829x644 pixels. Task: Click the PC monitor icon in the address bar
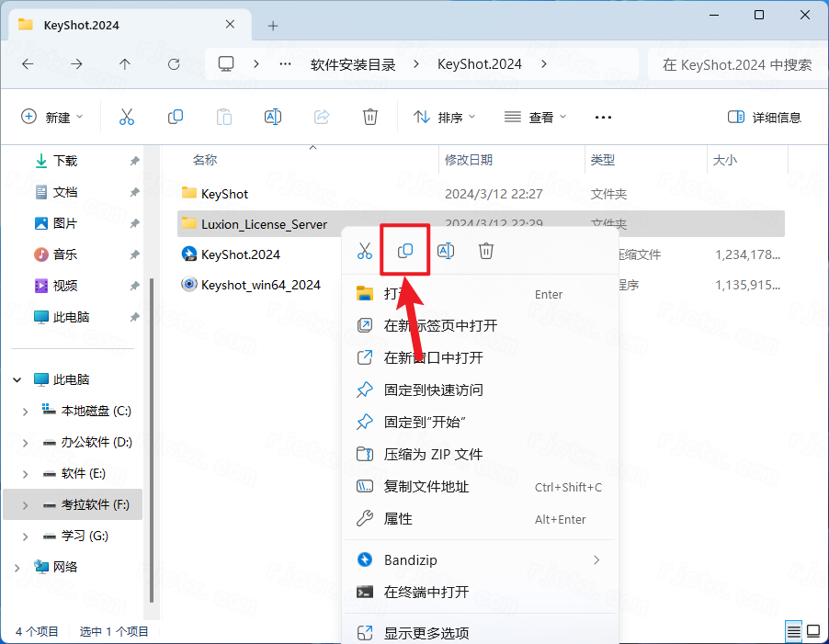click(226, 64)
